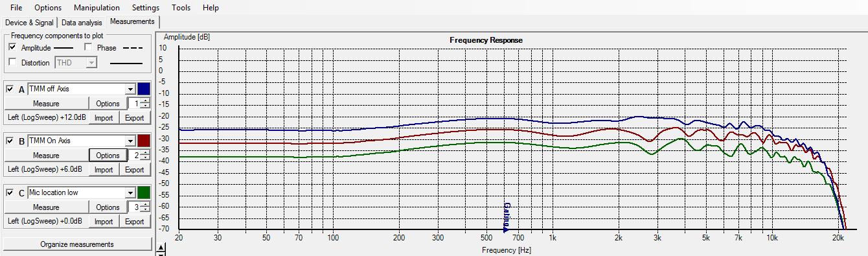Click the Organize measurements button

pos(77,244)
